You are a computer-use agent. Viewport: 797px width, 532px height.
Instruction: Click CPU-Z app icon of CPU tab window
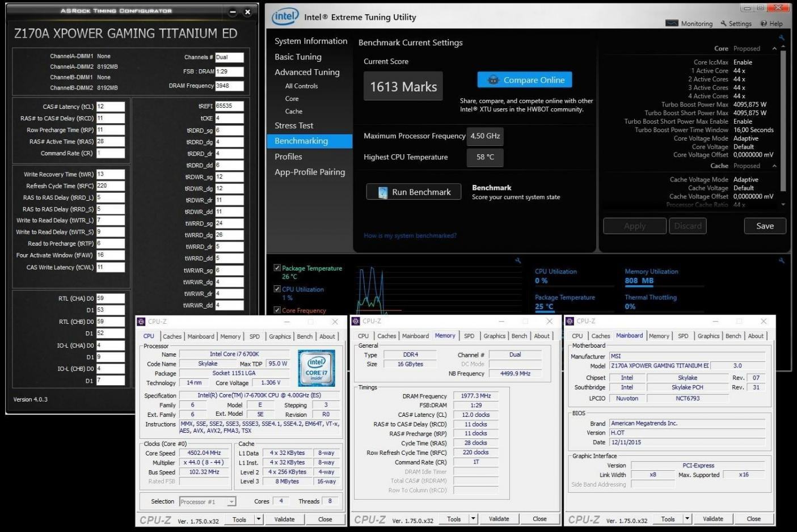(141, 322)
